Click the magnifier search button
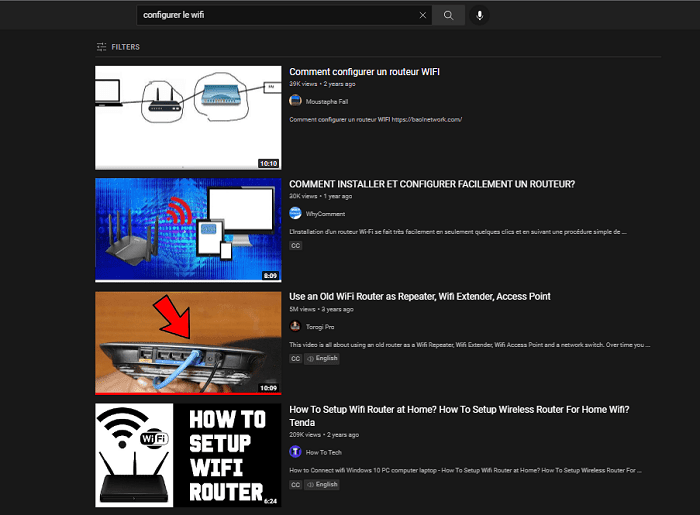 pyautogui.click(x=449, y=15)
